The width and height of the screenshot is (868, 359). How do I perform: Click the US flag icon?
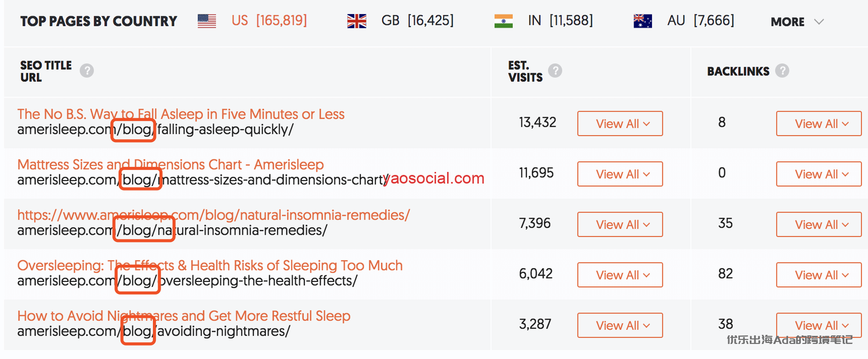(x=207, y=21)
